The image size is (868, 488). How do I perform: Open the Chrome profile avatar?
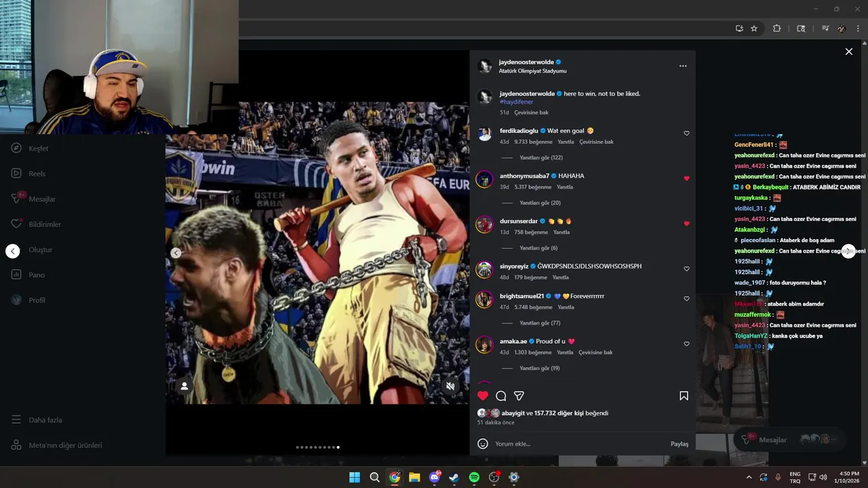click(x=842, y=28)
